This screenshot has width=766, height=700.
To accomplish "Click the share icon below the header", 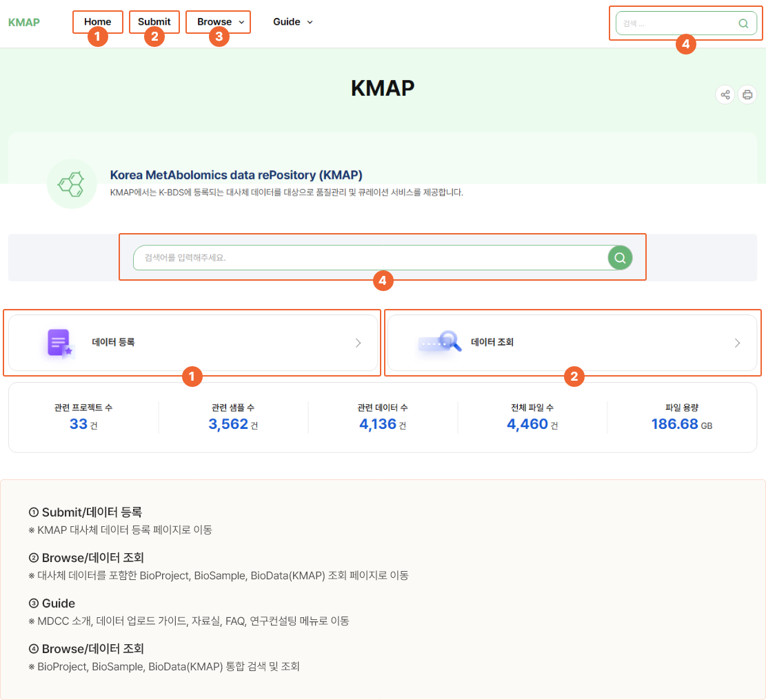I will tap(725, 94).
